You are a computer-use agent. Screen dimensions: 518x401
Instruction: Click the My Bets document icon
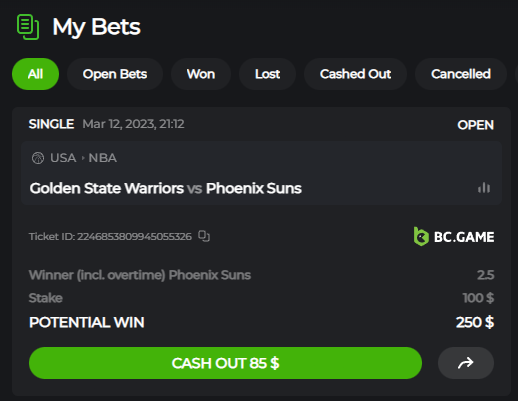point(28,27)
